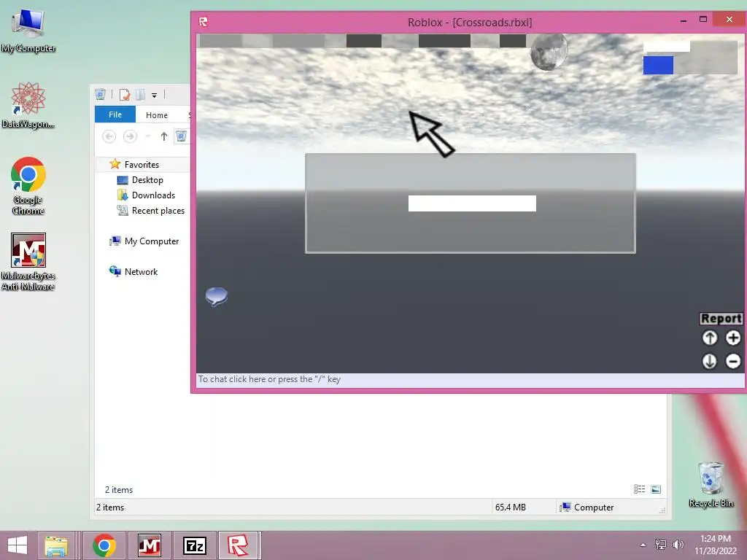Click the recycle bin icon in the address bar
Viewport: 747px width, 560px height.
tap(181, 136)
